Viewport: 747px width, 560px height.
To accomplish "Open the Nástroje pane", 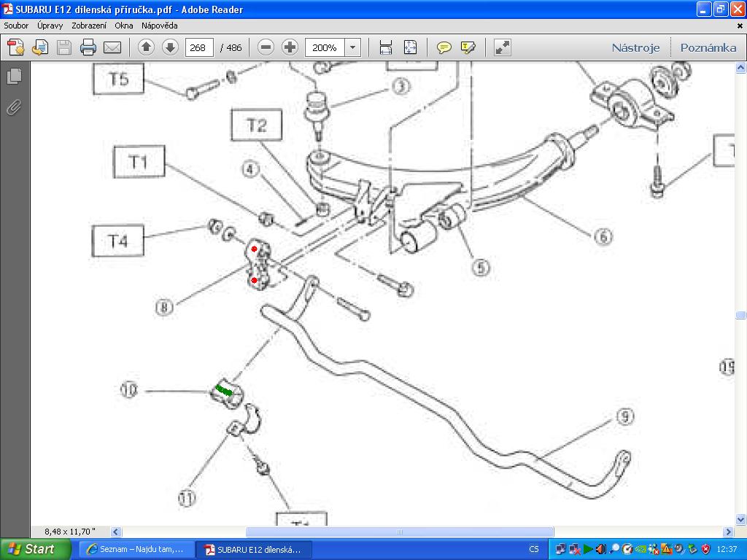I will pos(635,47).
